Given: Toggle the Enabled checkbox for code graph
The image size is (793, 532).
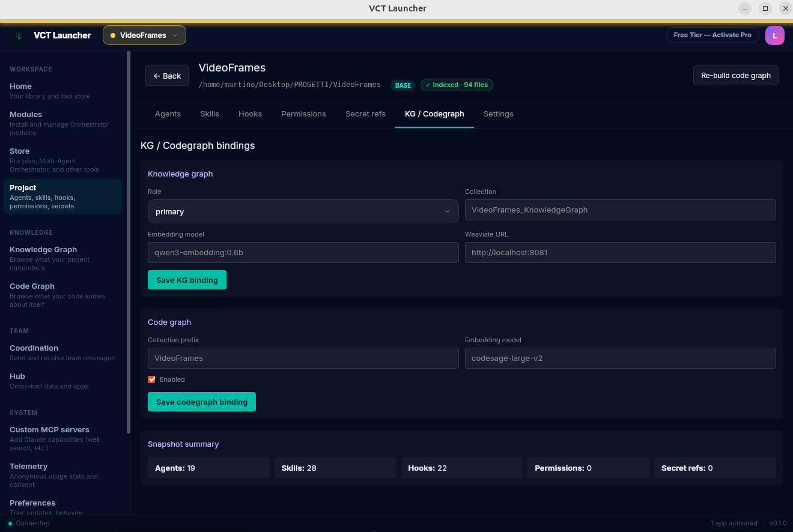Looking at the screenshot, I should [x=151, y=379].
